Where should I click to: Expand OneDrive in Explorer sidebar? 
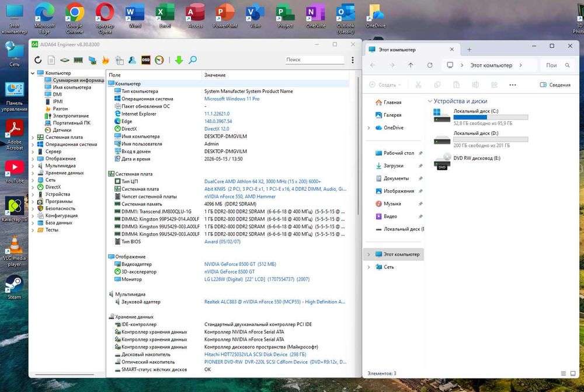pyautogui.click(x=369, y=128)
